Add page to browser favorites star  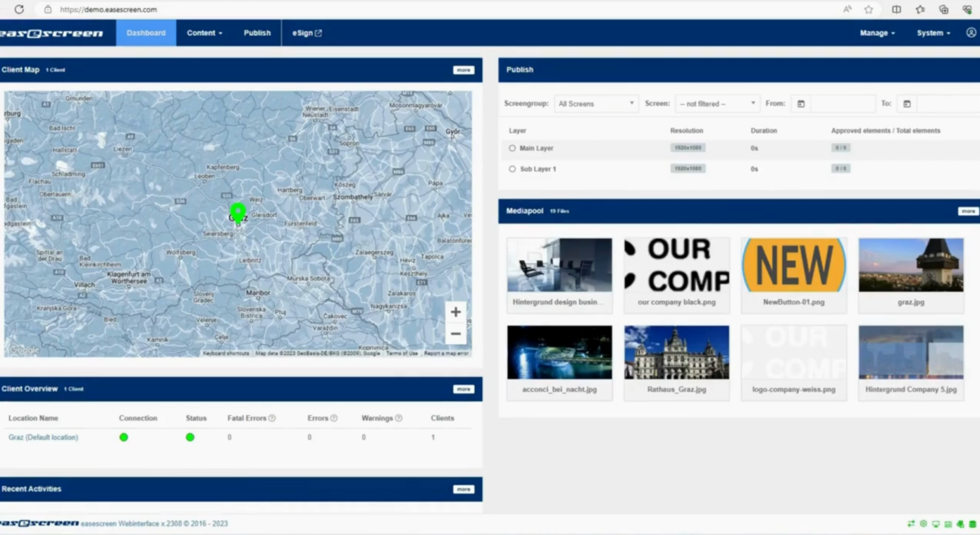click(868, 9)
